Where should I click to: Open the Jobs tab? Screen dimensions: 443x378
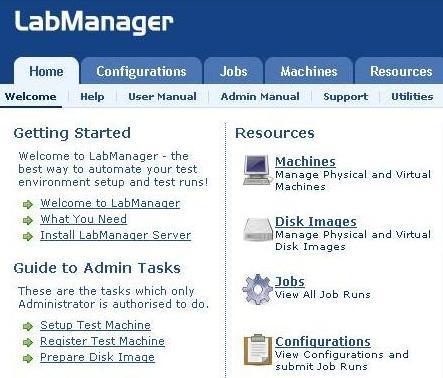click(x=233, y=71)
